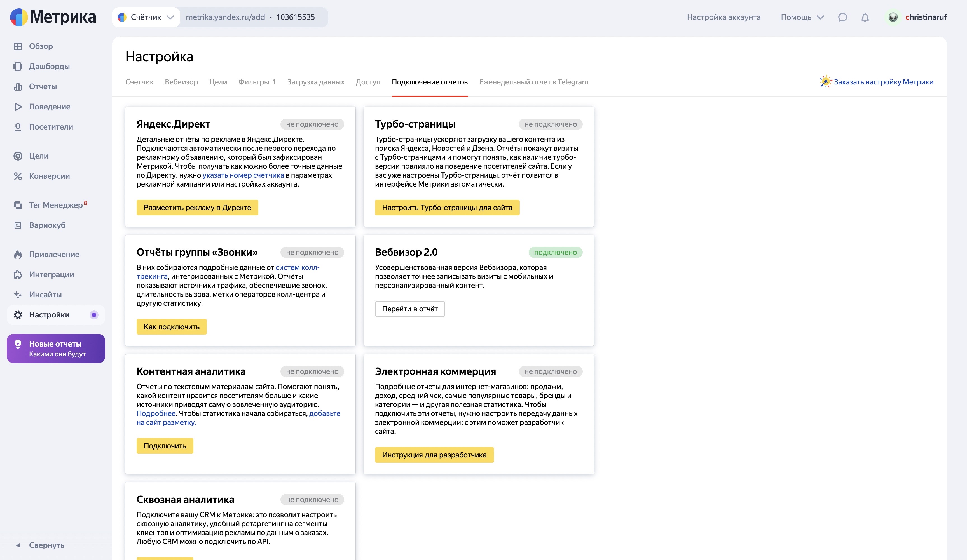Open Вариокуб section
Viewport: 967px width, 560px height.
point(47,225)
